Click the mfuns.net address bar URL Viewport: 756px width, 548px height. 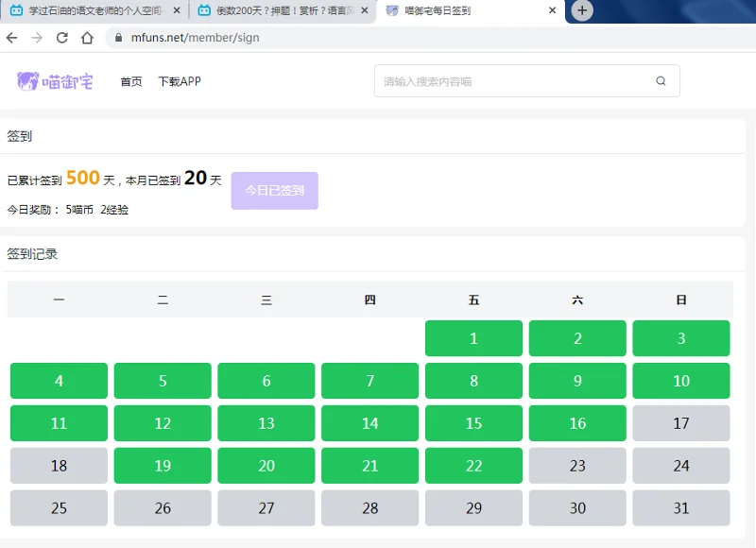tap(195, 38)
